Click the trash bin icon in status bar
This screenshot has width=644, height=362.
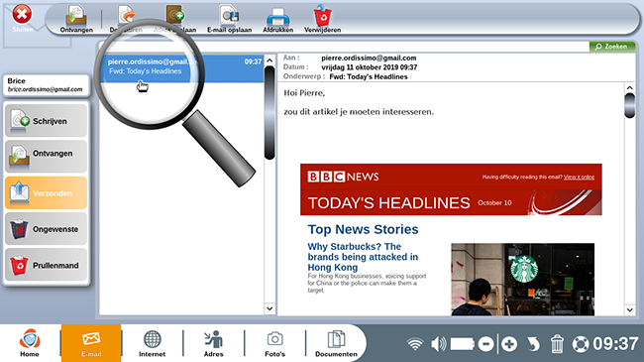(557, 344)
